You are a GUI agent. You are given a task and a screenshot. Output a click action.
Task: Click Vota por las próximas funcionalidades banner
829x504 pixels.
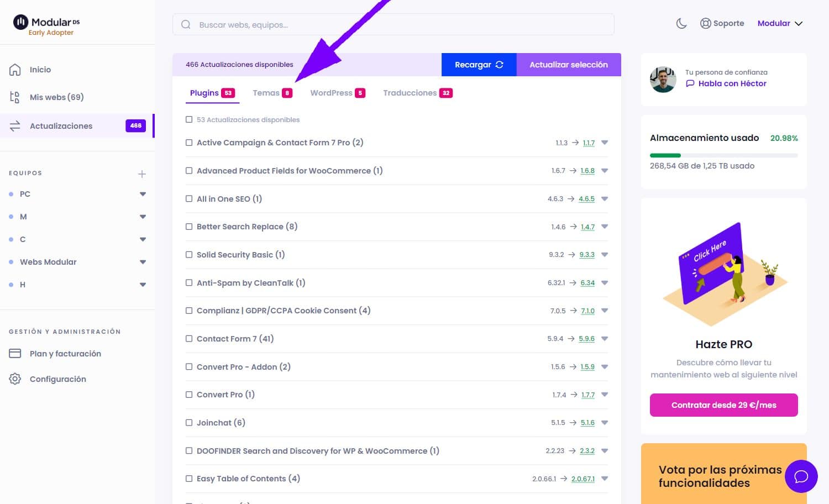pos(724,474)
